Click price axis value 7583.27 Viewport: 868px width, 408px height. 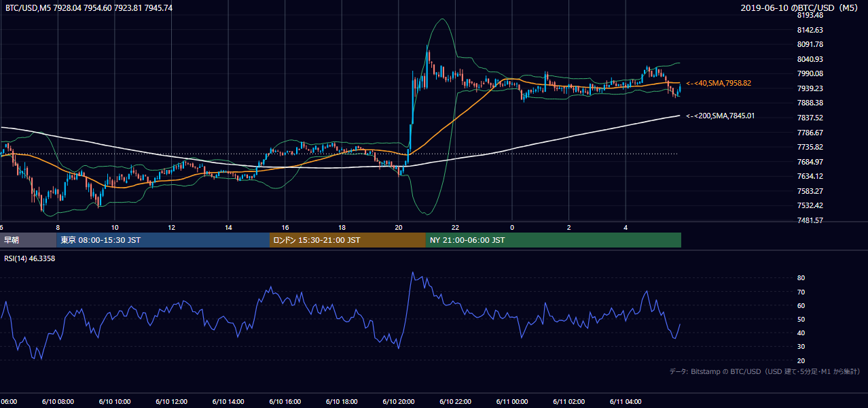810,191
